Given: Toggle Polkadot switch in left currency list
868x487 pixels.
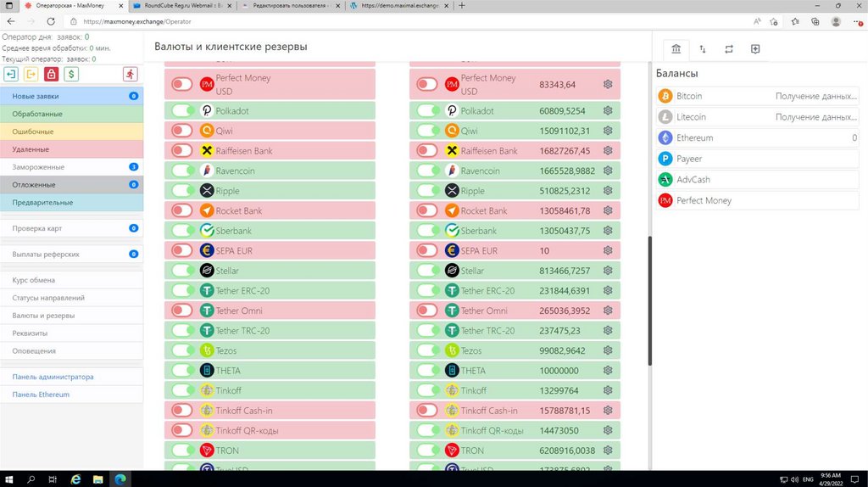Looking at the screenshot, I should coord(182,111).
